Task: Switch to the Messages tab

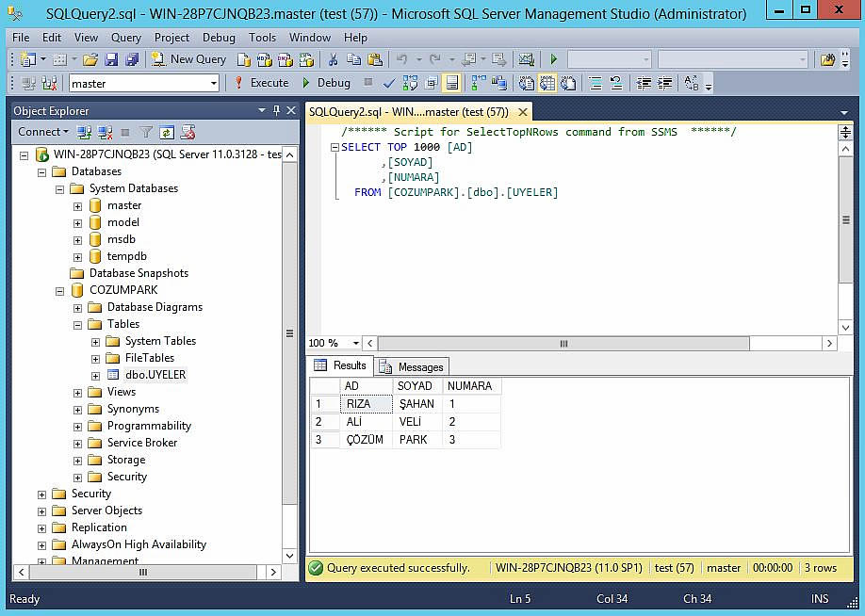Action: pos(412,366)
